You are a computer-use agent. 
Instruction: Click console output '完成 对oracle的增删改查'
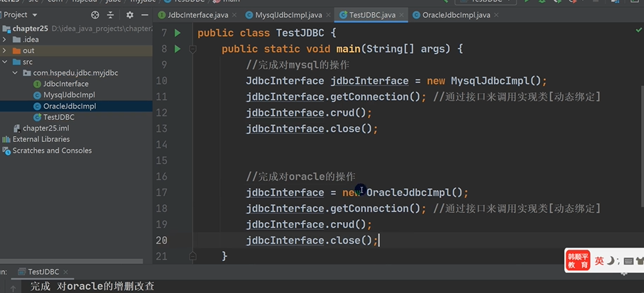[92, 287]
